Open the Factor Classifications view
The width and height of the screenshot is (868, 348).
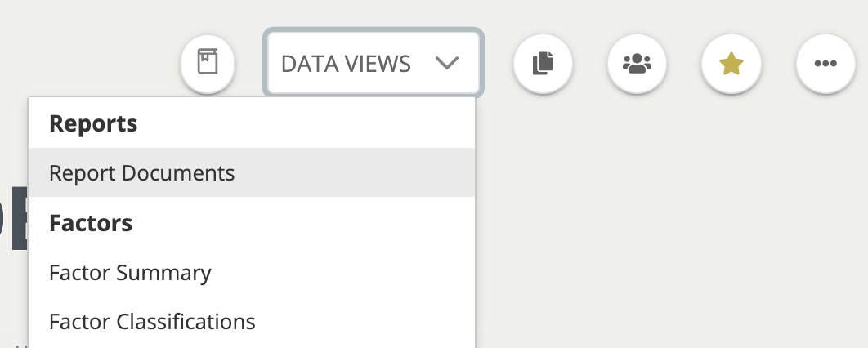click(x=152, y=321)
